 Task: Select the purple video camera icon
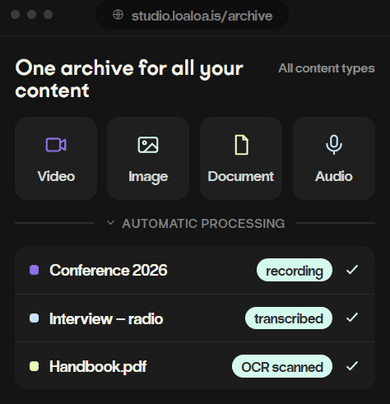[x=56, y=145]
